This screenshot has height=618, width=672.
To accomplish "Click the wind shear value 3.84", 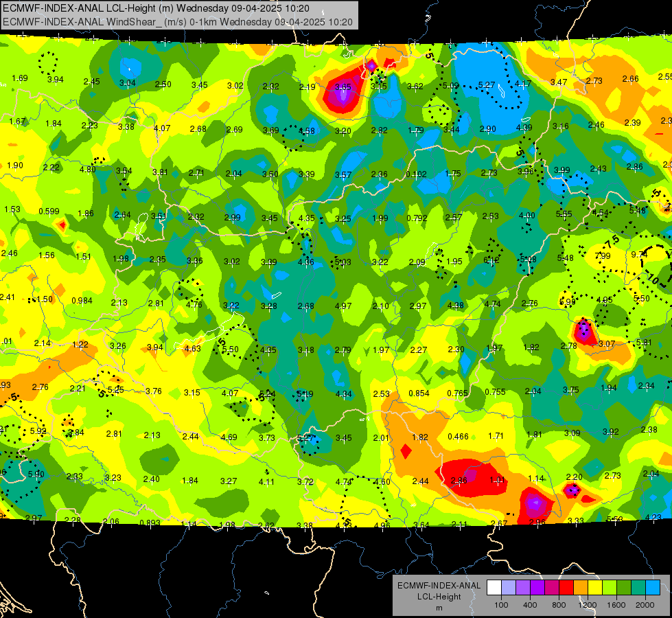I will [x=76, y=433].
